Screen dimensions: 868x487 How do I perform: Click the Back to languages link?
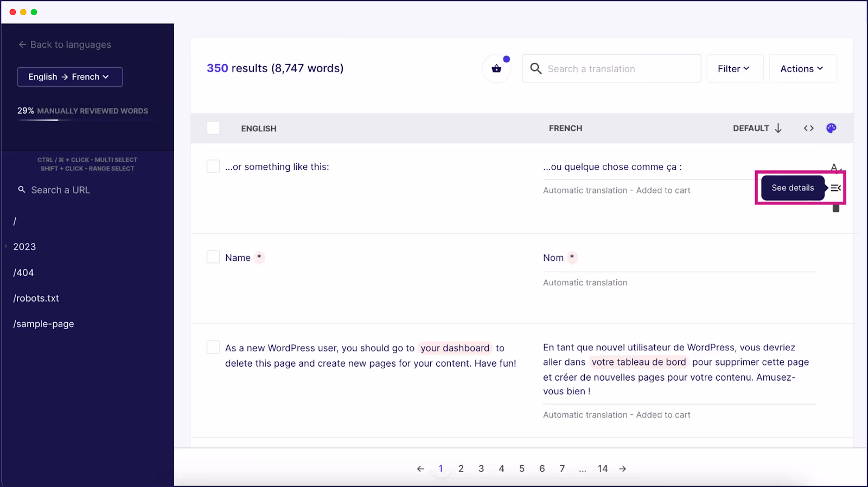coord(65,44)
